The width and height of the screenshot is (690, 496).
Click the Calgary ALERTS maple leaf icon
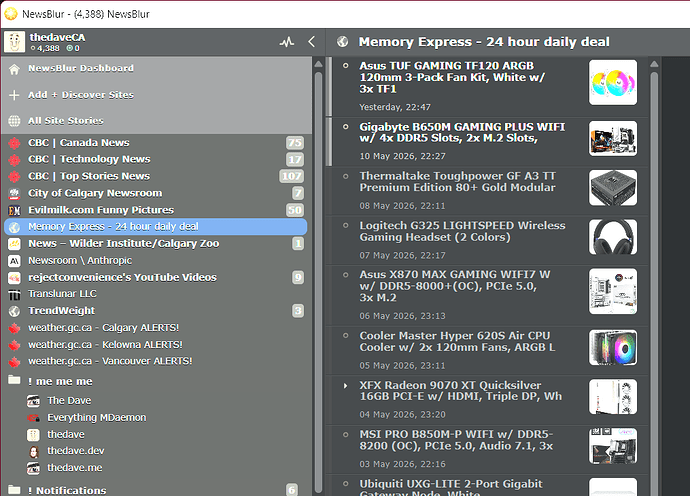(x=14, y=328)
